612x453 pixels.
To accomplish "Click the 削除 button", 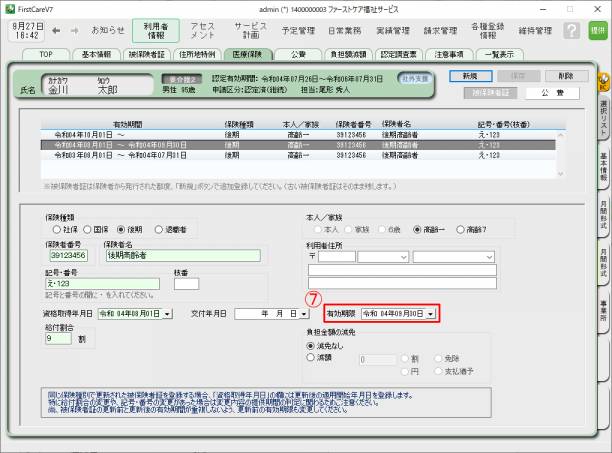I will point(564,75).
